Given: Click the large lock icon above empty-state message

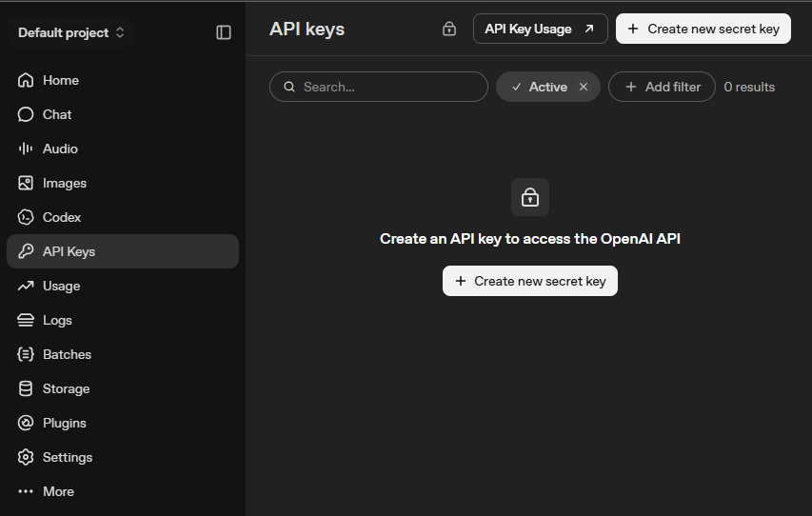Looking at the screenshot, I should click(x=530, y=197).
